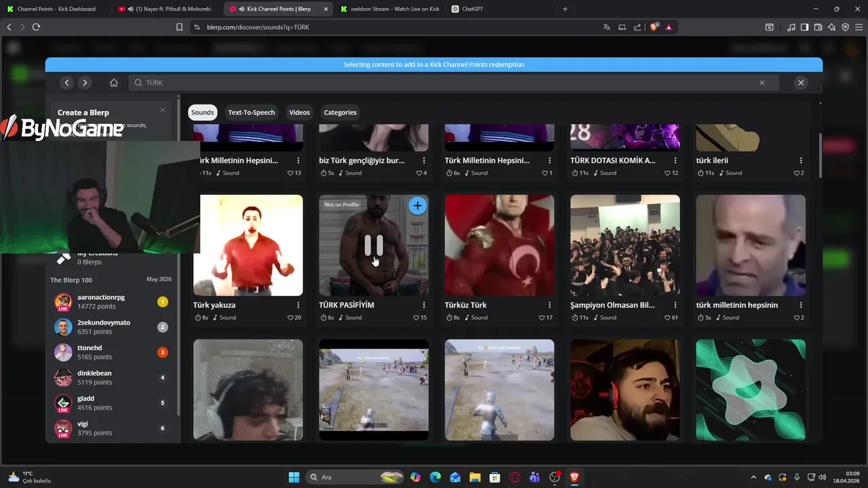The width and height of the screenshot is (868, 488).
Task: Switch to the ChatGPT browser tab
Action: click(x=502, y=9)
